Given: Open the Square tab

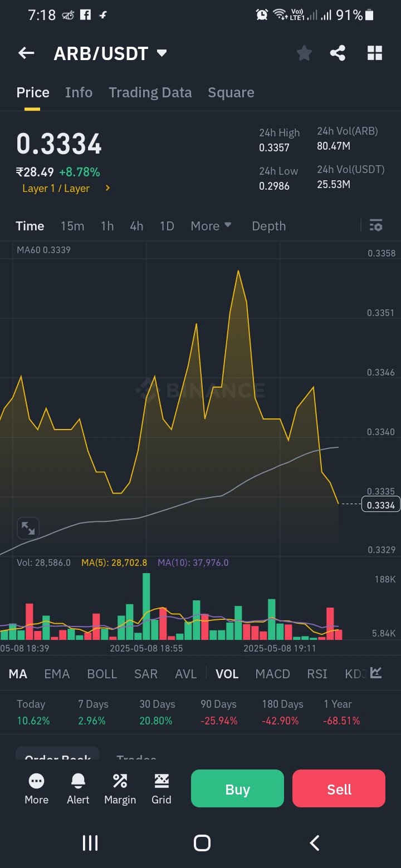Looking at the screenshot, I should point(231,92).
